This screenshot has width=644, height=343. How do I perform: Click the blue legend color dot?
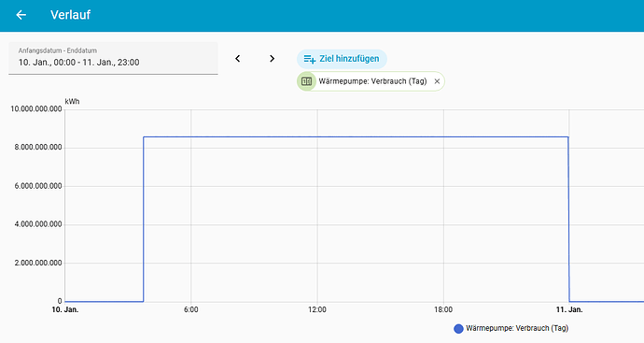pyautogui.click(x=458, y=329)
